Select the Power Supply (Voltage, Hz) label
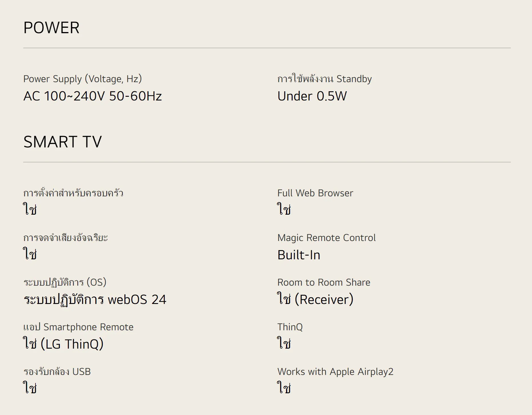 point(82,79)
